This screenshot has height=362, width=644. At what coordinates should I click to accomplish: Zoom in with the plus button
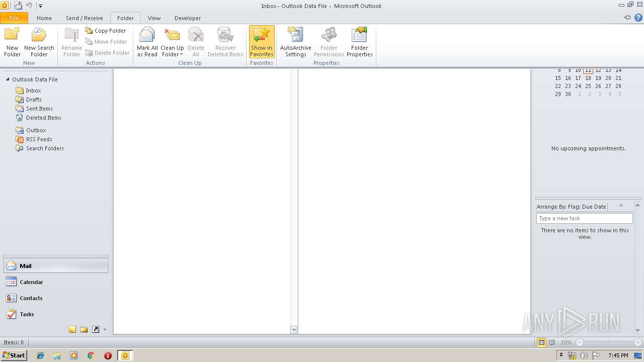[638, 342]
